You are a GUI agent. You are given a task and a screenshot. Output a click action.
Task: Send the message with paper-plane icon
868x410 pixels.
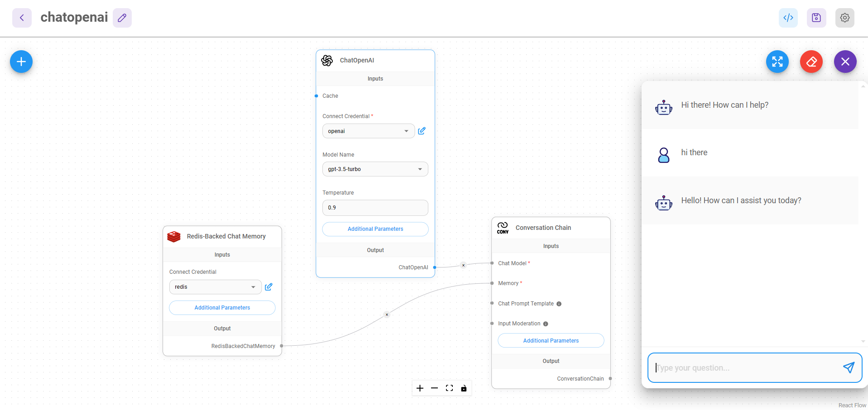[x=848, y=367]
